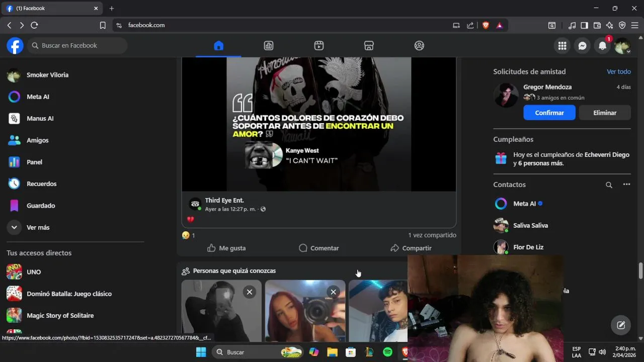The width and height of the screenshot is (644, 362).
Task: Open the account profile picture menu
Action: [622, 46]
